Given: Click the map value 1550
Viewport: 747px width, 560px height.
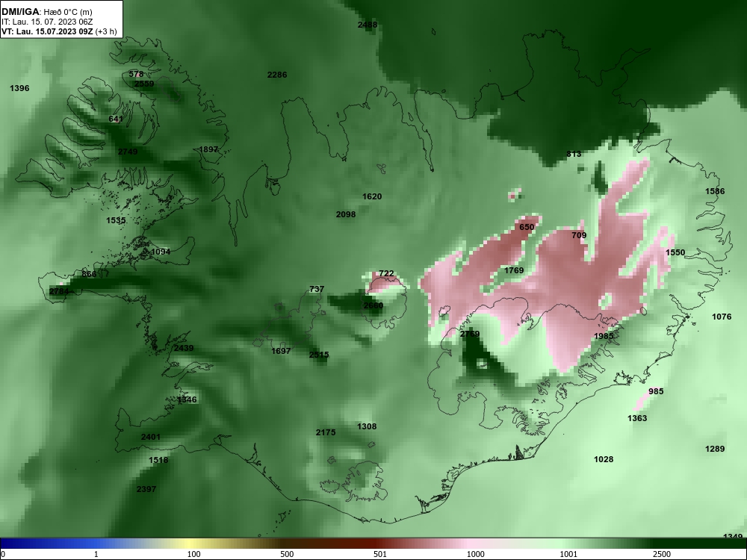Looking at the screenshot, I should click(x=675, y=252).
